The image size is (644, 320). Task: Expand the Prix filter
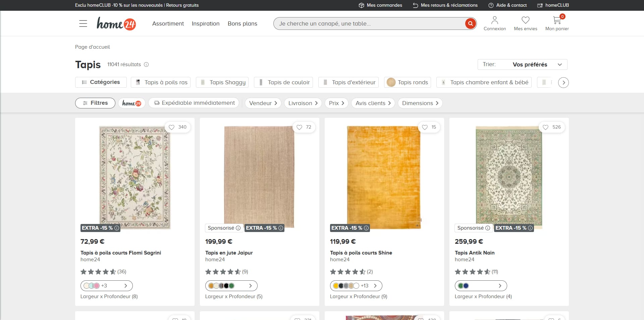(x=336, y=103)
